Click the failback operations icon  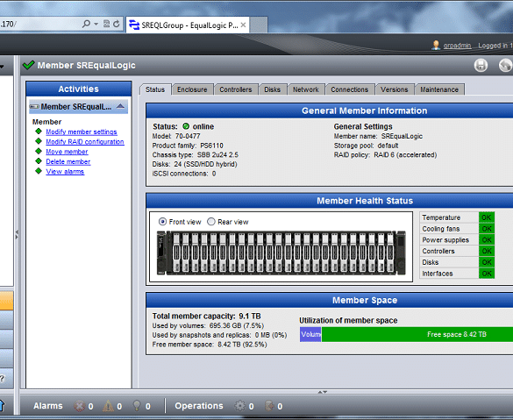point(269,406)
